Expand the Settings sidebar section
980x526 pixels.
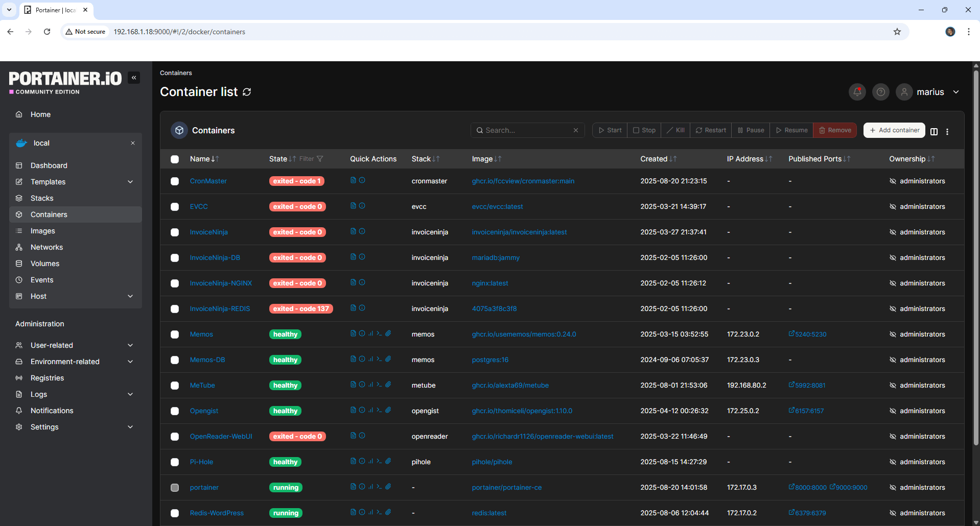pyautogui.click(x=76, y=427)
